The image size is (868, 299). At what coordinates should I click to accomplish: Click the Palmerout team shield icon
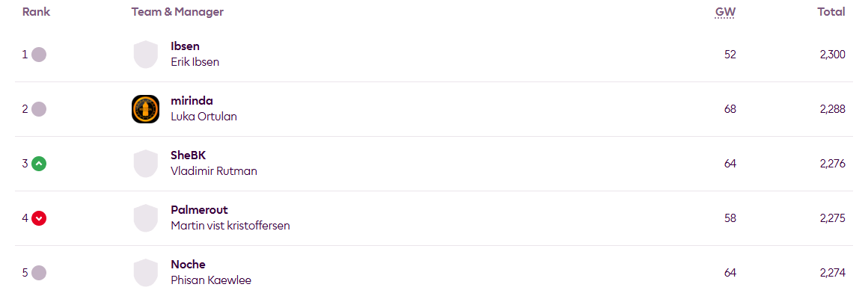tap(145, 218)
